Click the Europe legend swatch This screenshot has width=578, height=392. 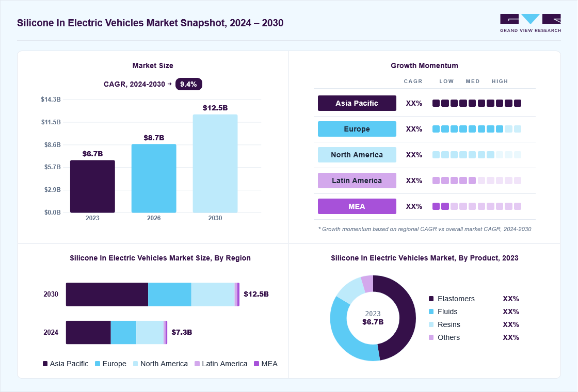(x=98, y=364)
